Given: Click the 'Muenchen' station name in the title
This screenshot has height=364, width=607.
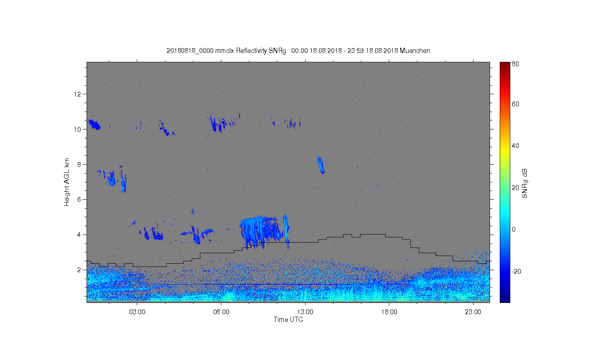Looking at the screenshot, I should pos(415,51).
